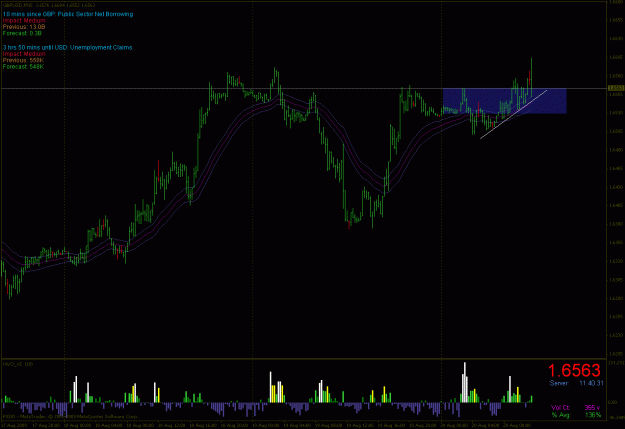Click the Previous value under Unemployment Claims
The image size is (625, 429).
pyautogui.click(x=23, y=60)
